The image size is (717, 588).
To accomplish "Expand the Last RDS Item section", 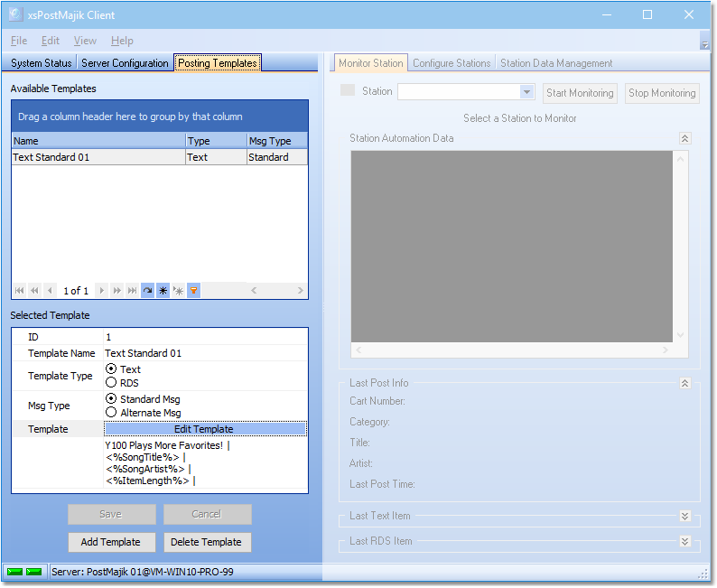I will [685, 541].
